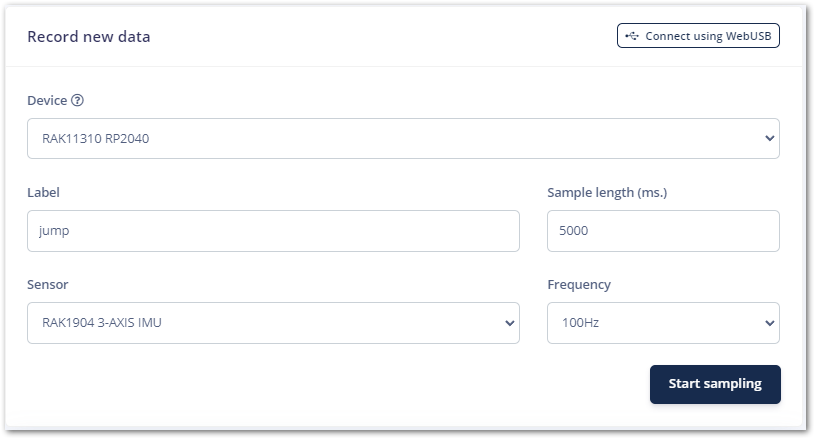Viewport: 815px width, 439px height.
Task: Click the Frequency field caption text
Action: (x=579, y=284)
